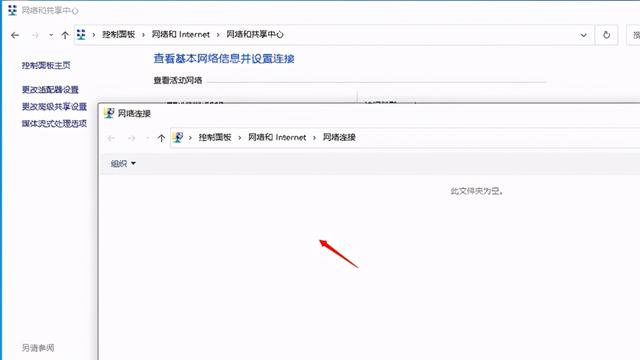This screenshot has width=640, height=360.
Task: Refresh the Network and Sharing Center window
Action: (x=606, y=35)
